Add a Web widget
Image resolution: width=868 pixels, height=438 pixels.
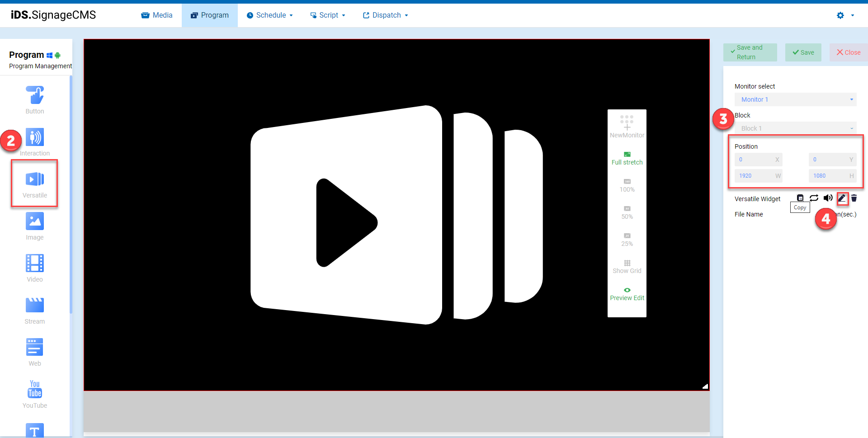click(35, 352)
